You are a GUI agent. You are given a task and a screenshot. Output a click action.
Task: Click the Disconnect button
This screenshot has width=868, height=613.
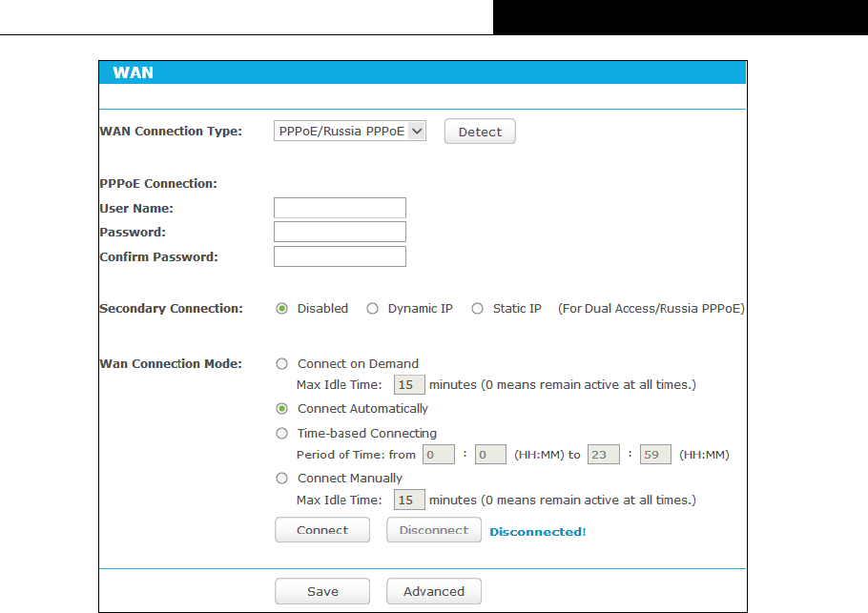tap(434, 530)
